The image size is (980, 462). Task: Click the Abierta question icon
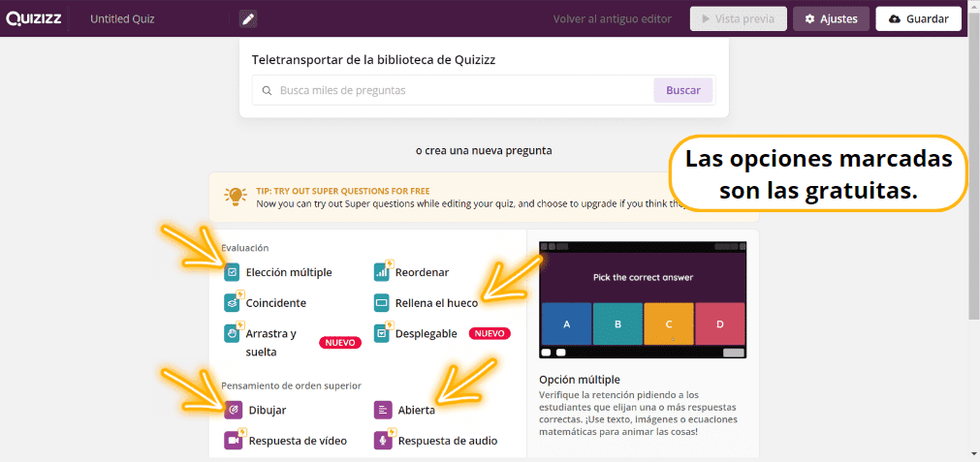tap(383, 410)
